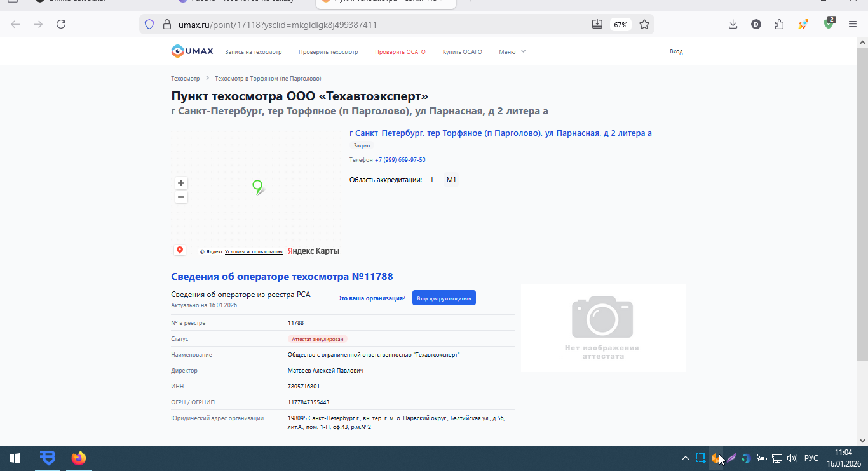Bookmark this page with the star icon
The width and height of the screenshot is (868, 471).
coord(644,24)
